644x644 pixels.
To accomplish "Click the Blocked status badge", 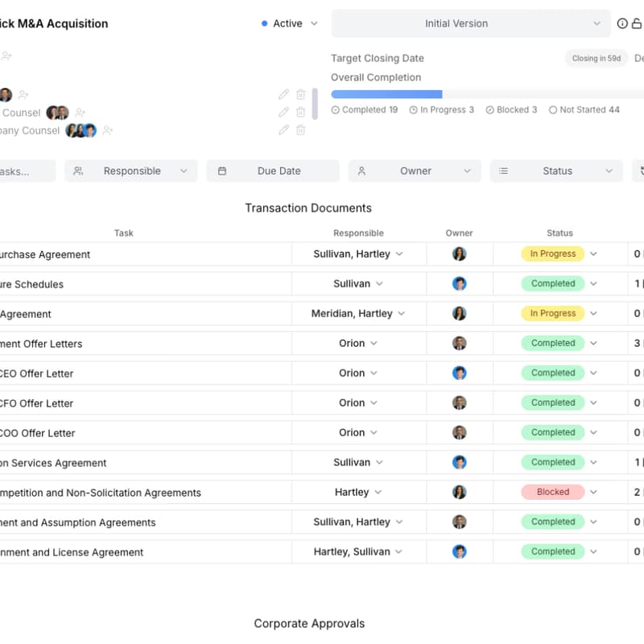I will (x=552, y=492).
